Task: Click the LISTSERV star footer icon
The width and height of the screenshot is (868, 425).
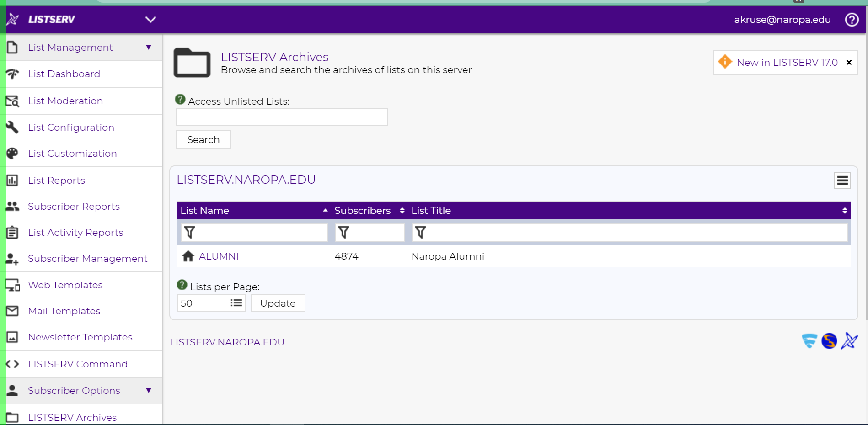Action: click(x=849, y=341)
